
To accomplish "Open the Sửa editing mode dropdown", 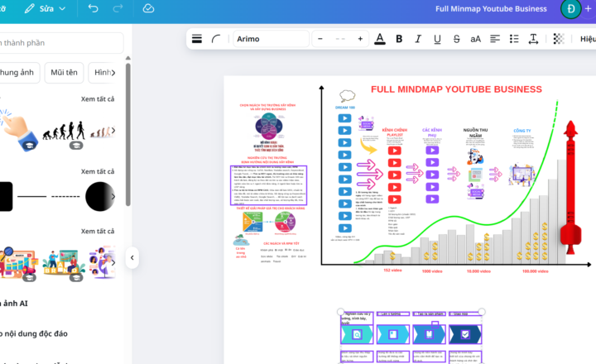I will [45, 8].
